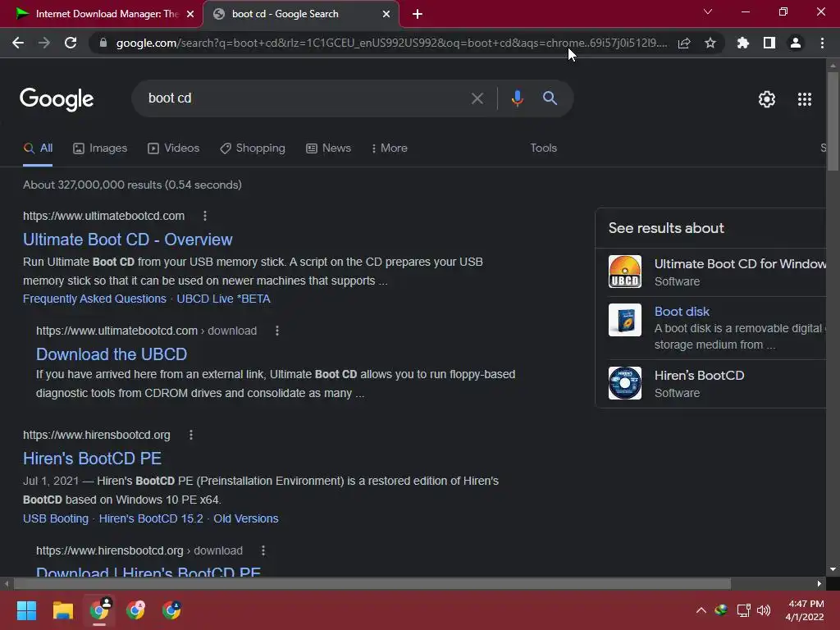Share this page from the address bar

click(684, 43)
